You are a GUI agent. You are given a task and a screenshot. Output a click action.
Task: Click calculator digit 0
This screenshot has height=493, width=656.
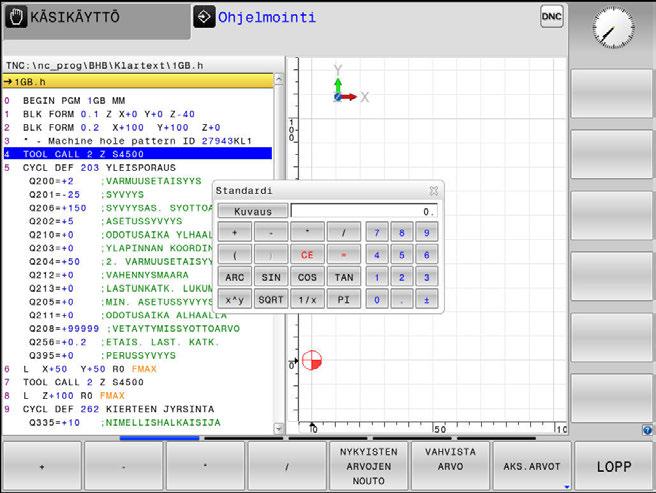(x=377, y=300)
